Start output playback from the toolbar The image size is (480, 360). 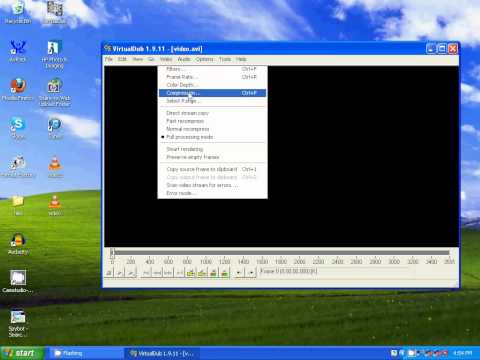[x=131, y=273]
